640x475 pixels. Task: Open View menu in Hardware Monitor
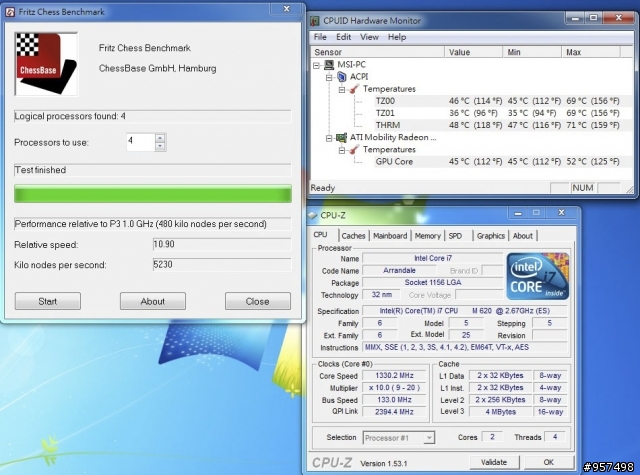coord(369,37)
